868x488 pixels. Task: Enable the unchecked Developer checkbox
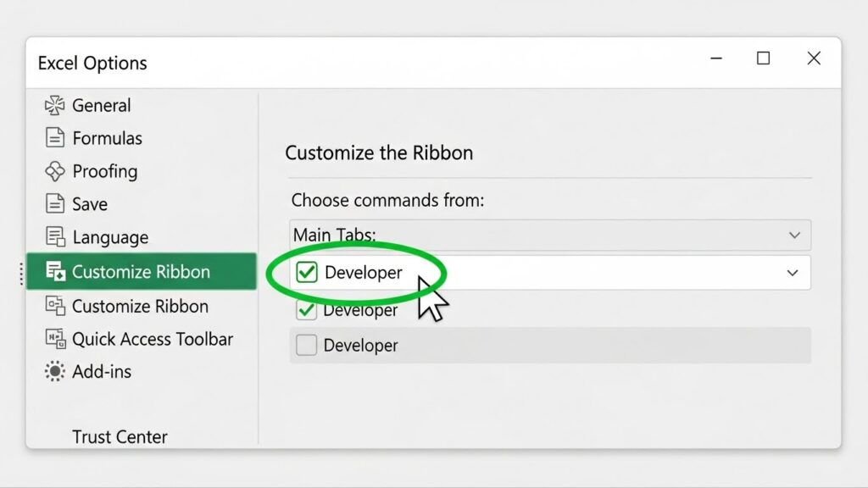306,345
